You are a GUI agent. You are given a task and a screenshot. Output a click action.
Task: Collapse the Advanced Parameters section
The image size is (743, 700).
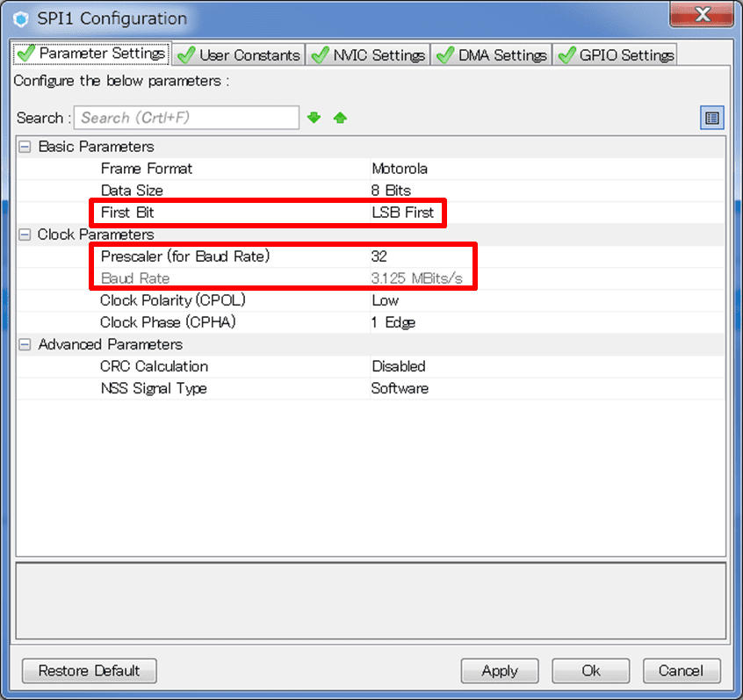coord(25,344)
